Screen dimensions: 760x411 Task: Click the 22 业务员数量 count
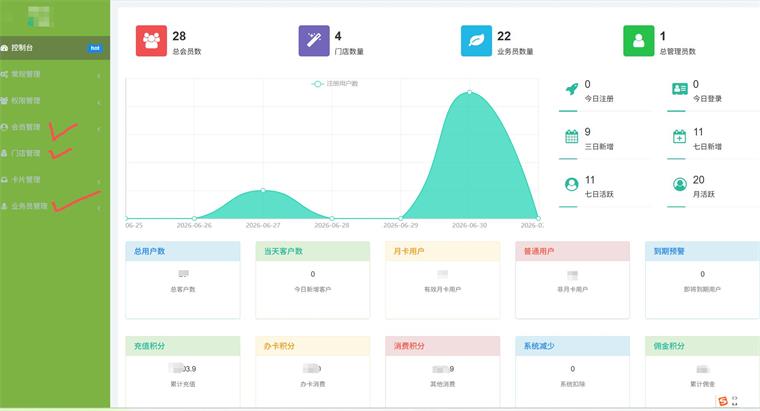(x=504, y=36)
